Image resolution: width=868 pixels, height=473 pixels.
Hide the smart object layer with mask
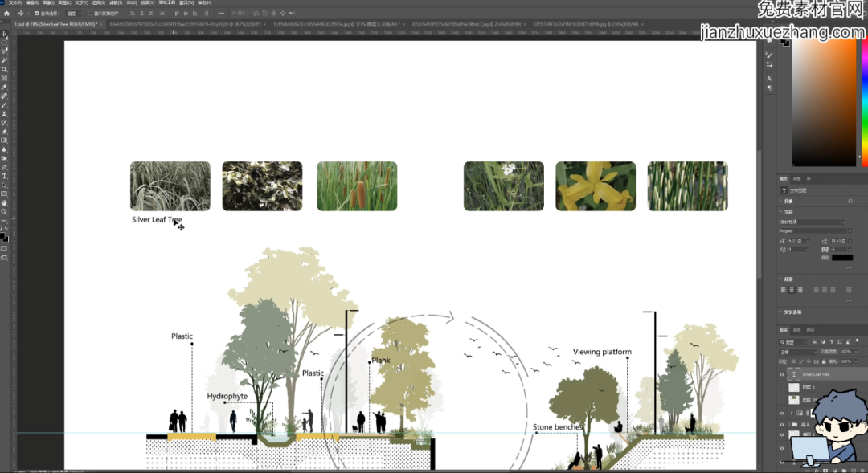(782, 413)
